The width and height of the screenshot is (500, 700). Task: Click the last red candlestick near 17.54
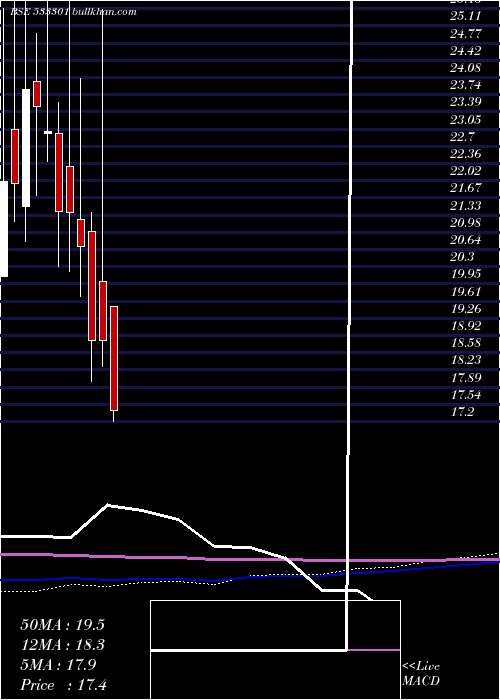[114, 358]
